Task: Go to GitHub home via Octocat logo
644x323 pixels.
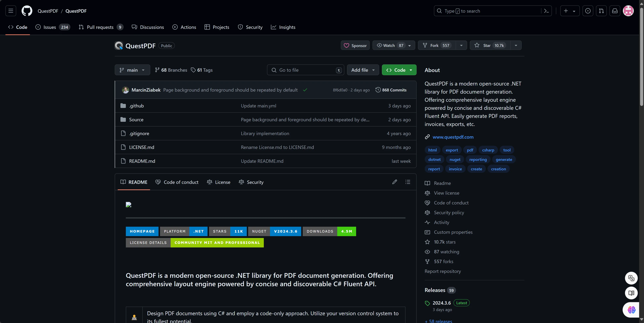Action: point(27,11)
